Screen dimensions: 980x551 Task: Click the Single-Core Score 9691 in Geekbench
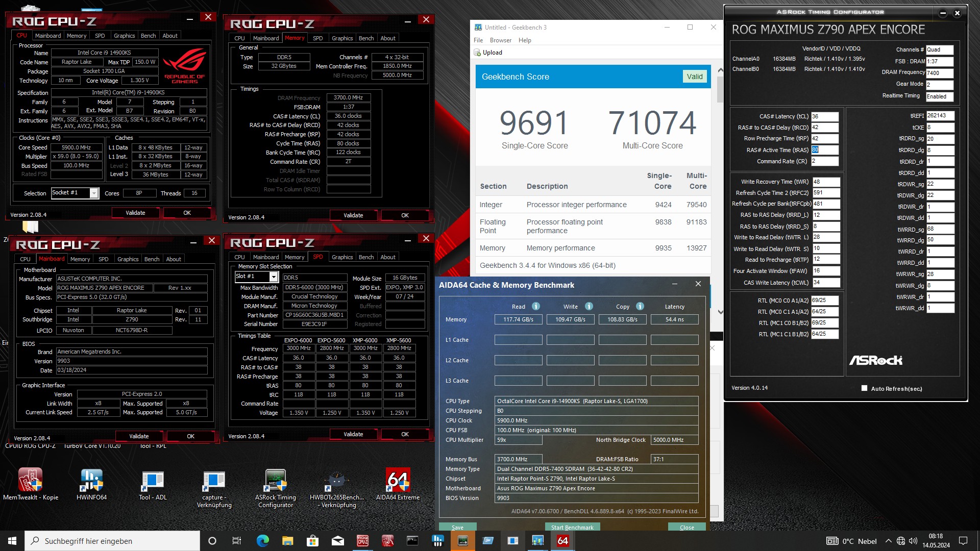coord(534,123)
